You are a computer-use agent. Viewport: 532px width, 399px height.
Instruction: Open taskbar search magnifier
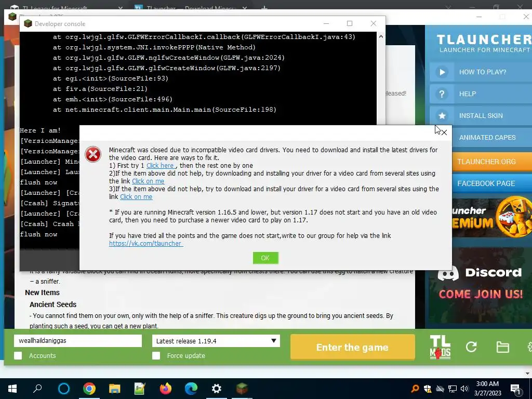37,389
